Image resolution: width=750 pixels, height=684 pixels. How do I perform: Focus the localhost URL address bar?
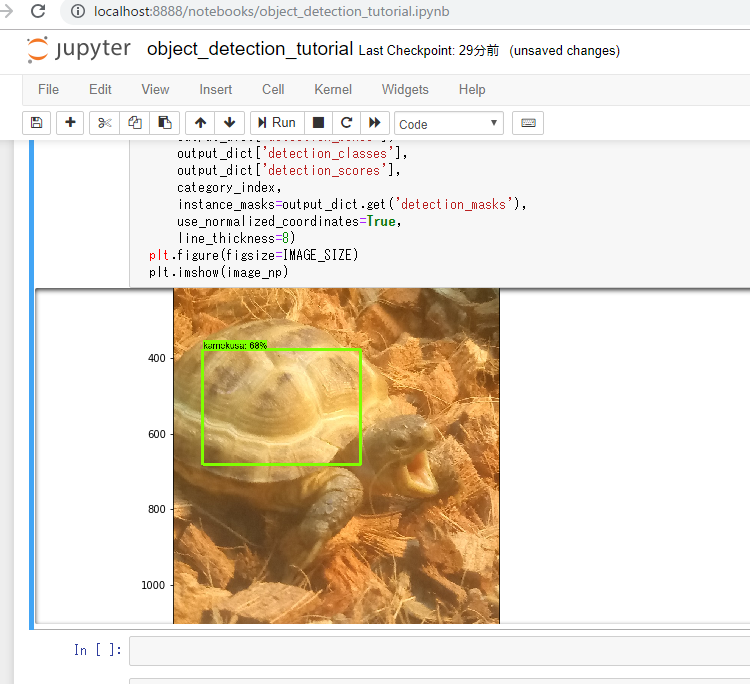pos(271,11)
